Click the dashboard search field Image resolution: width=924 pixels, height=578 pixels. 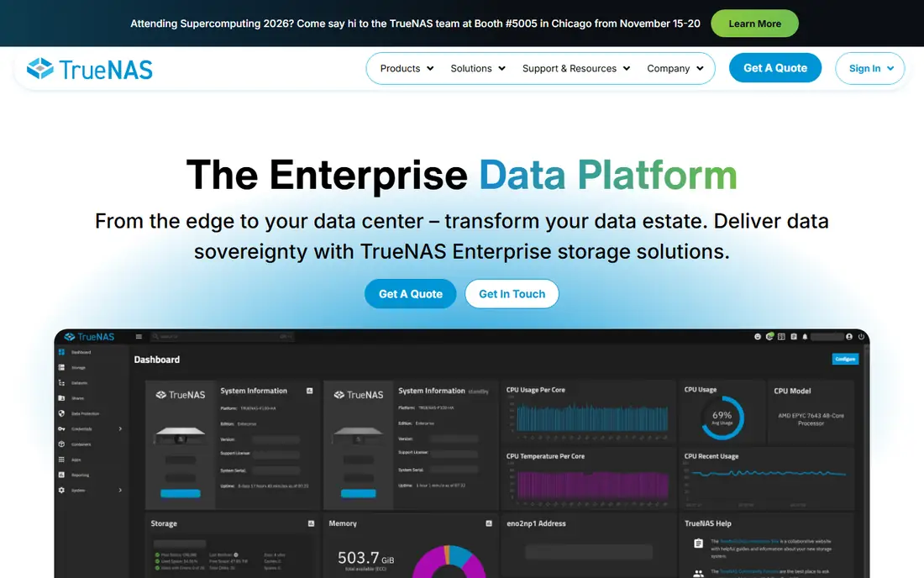pos(222,336)
